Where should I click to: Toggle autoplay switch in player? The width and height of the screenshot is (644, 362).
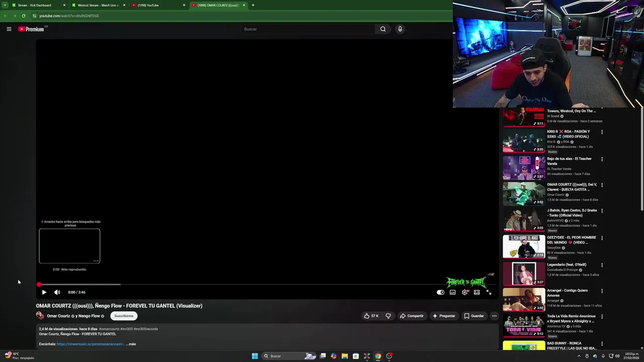(441, 292)
